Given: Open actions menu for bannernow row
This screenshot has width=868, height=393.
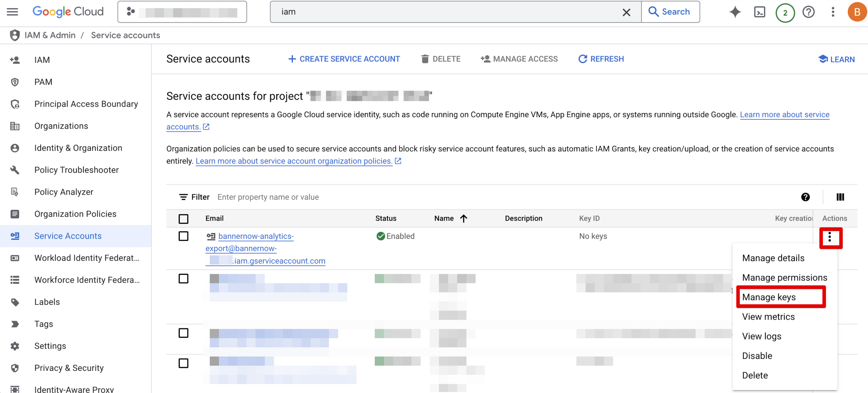Looking at the screenshot, I should (830, 238).
